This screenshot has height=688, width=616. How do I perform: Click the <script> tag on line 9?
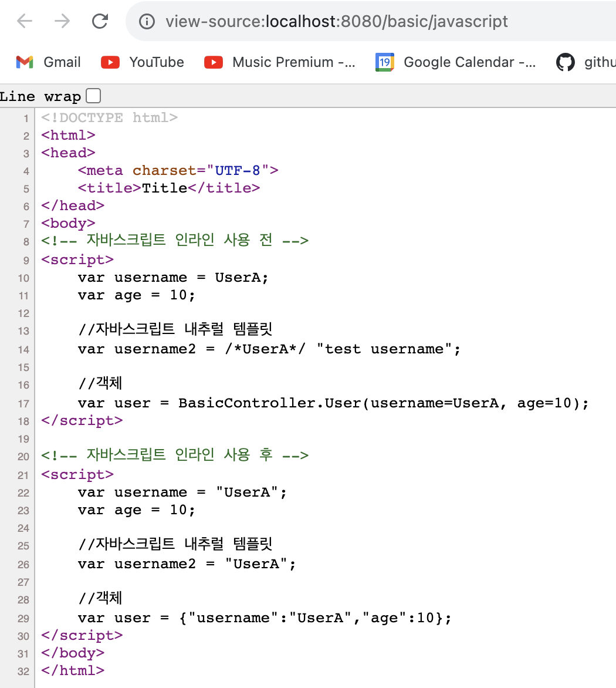pyautogui.click(x=77, y=259)
